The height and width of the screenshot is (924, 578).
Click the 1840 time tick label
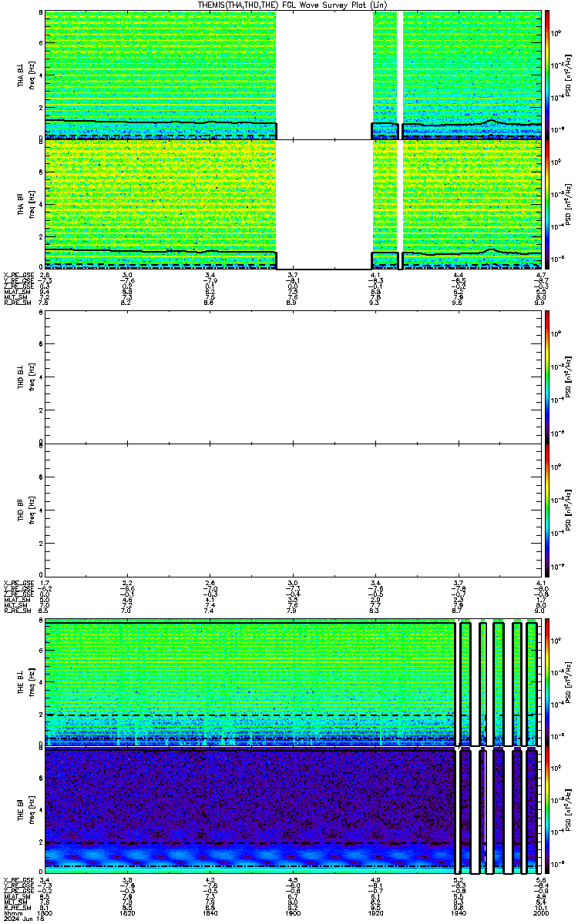(x=210, y=912)
